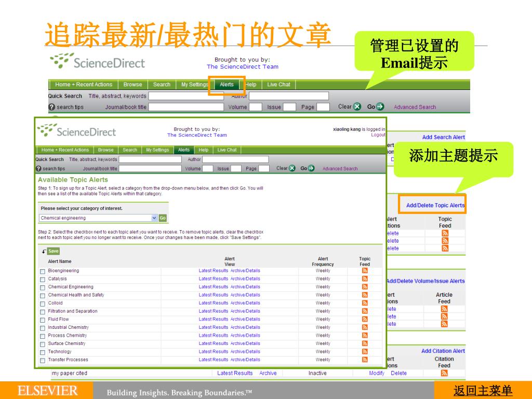Click the Technology topic feed icon
This screenshot has width=532, height=399.
tap(365, 352)
